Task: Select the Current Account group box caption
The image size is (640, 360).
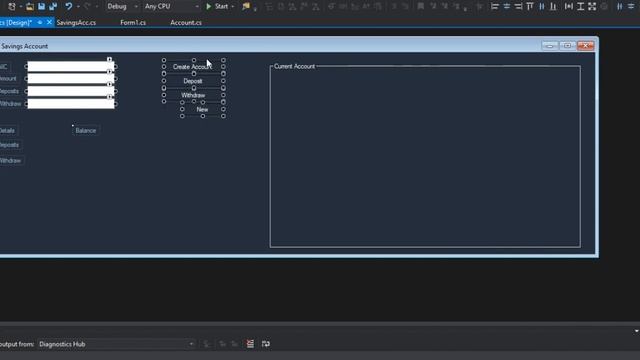Action: click(294, 66)
